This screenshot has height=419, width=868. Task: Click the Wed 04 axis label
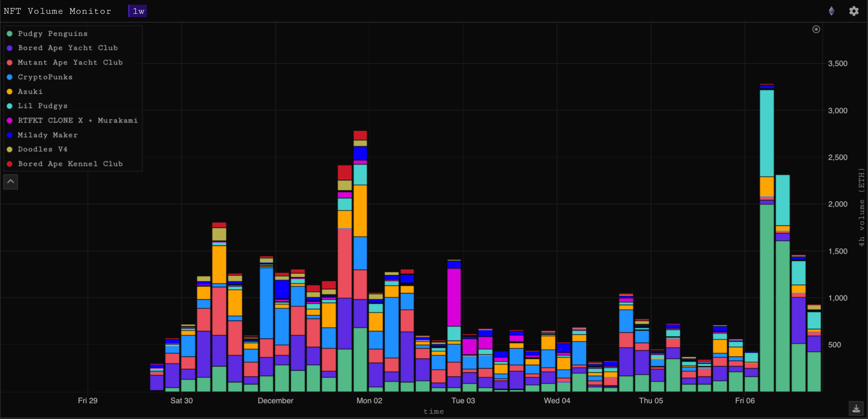point(557,401)
